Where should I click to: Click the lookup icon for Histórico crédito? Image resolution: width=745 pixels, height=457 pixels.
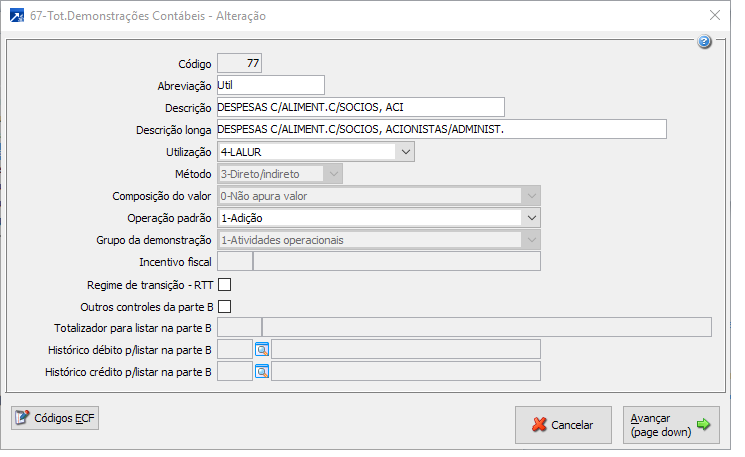point(262,372)
